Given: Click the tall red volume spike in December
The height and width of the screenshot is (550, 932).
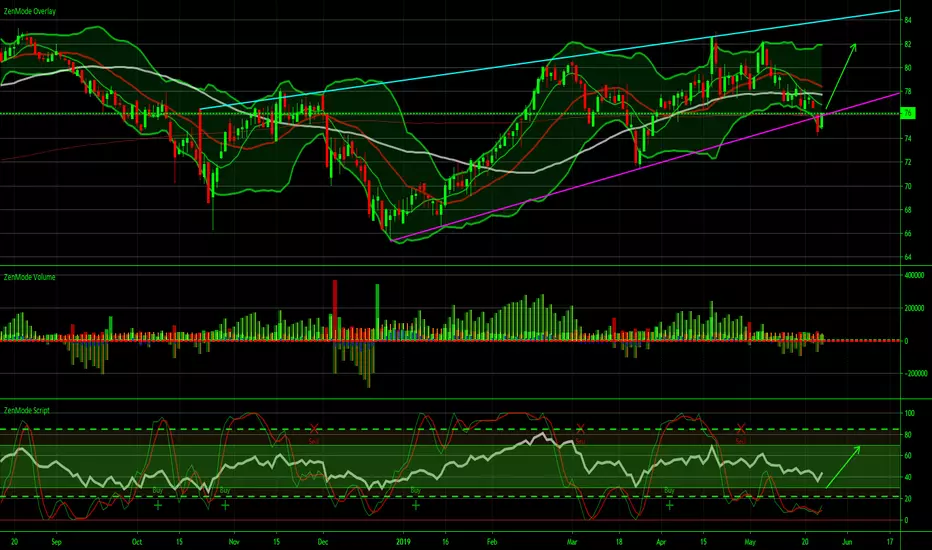Looking at the screenshot, I should [335, 309].
